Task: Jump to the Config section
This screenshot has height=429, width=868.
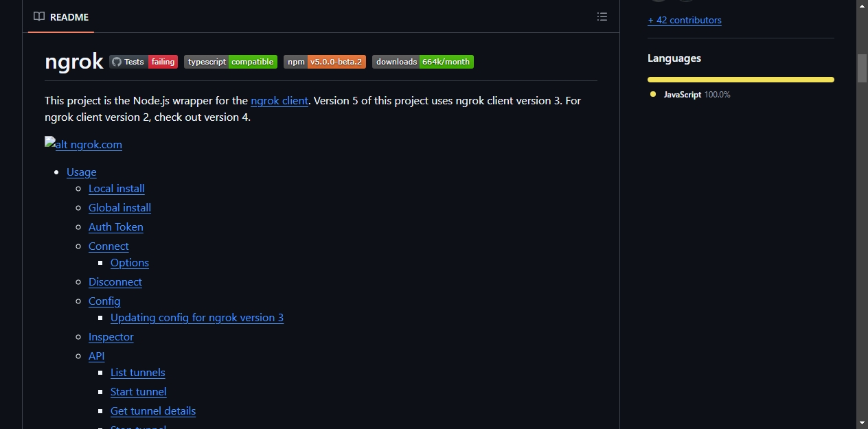Action: pos(104,301)
